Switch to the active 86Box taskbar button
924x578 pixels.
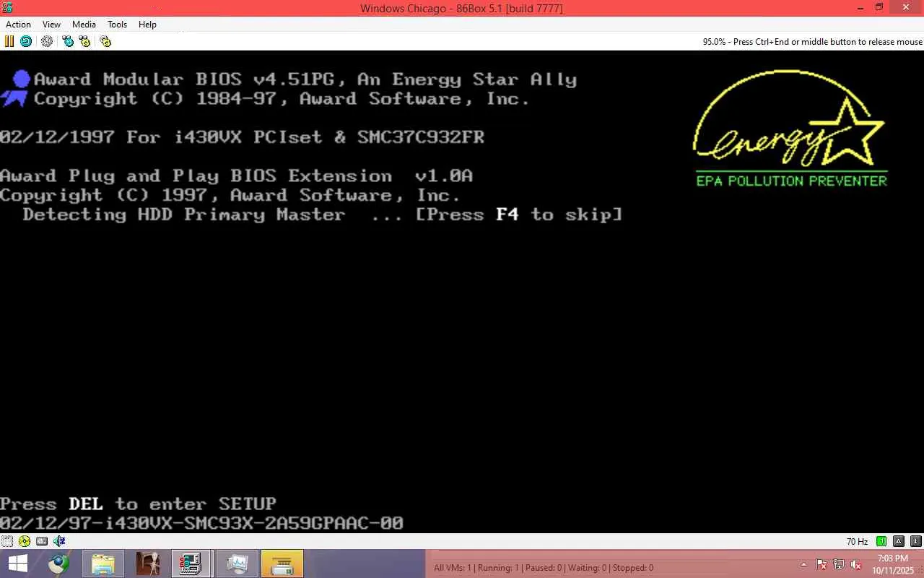coord(192,564)
